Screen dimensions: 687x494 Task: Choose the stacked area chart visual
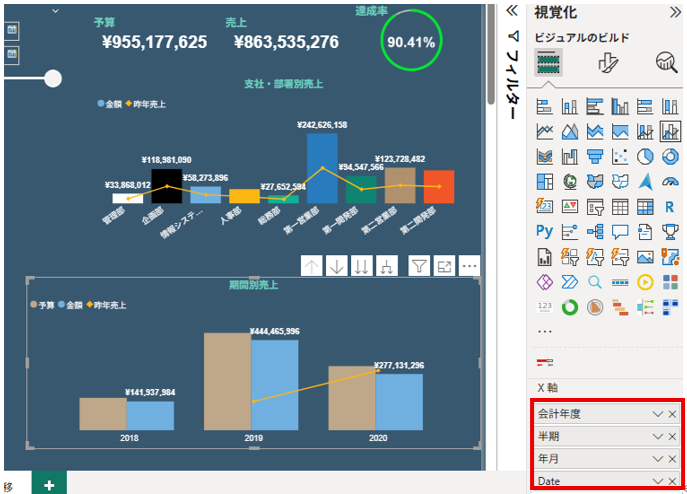pyautogui.click(x=595, y=131)
